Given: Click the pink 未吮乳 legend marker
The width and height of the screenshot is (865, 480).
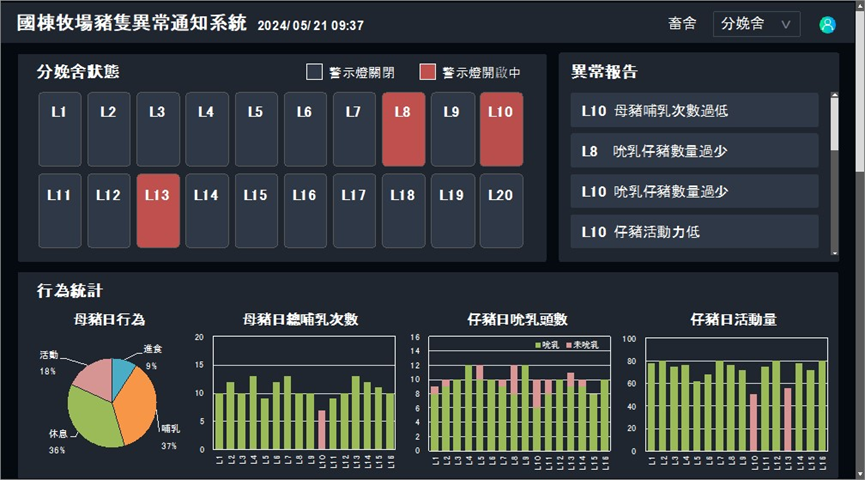Looking at the screenshot, I should [x=569, y=345].
